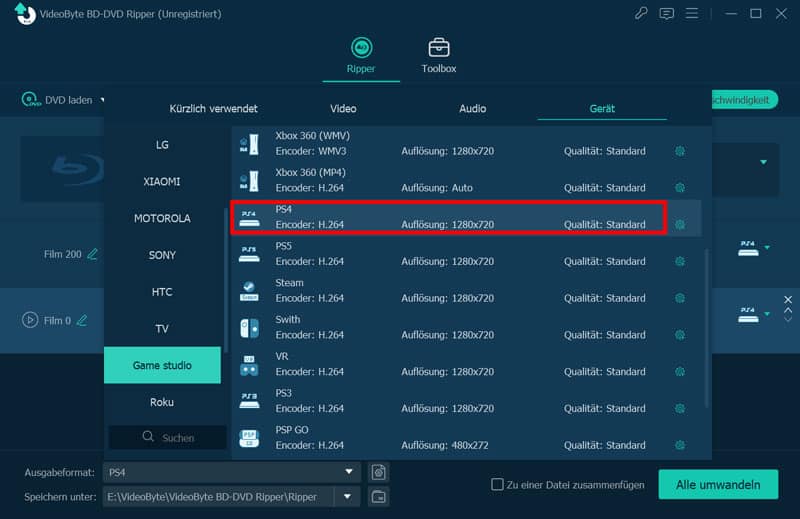
Task: Click the PS3 profile icon
Action: pyautogui.click(x=249, y=401)
